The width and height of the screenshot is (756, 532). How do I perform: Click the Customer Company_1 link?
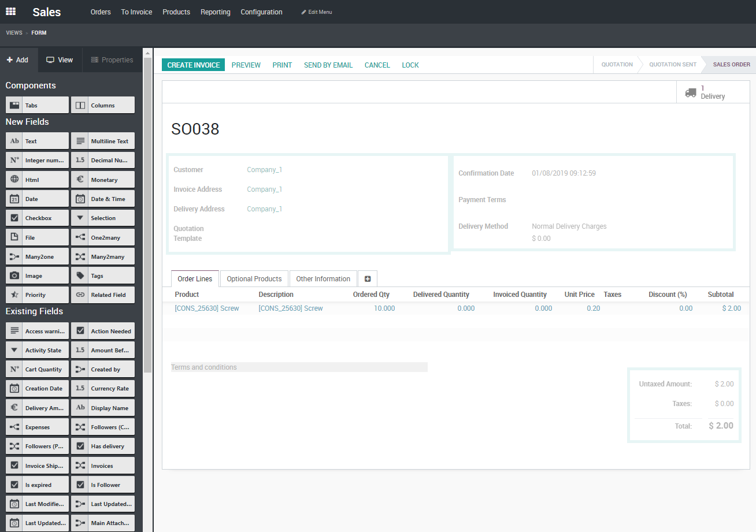[264, 170]
